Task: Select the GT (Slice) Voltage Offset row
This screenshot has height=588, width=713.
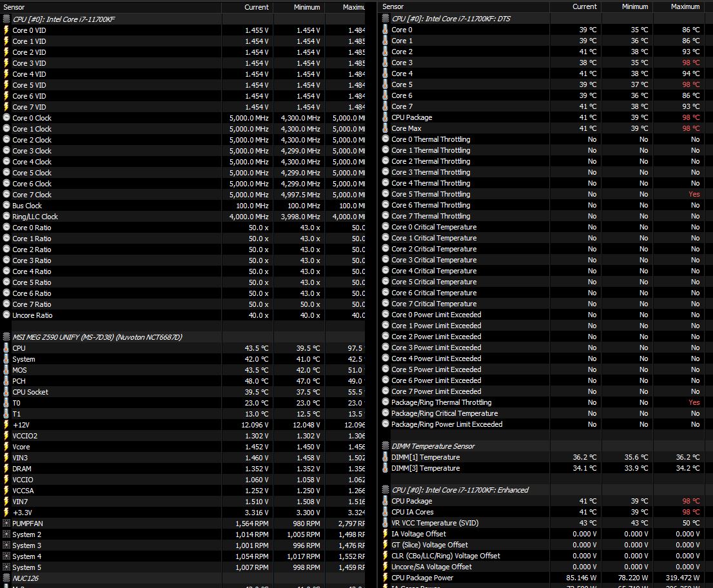Action: pyautogui.click(x=545, y=544)
